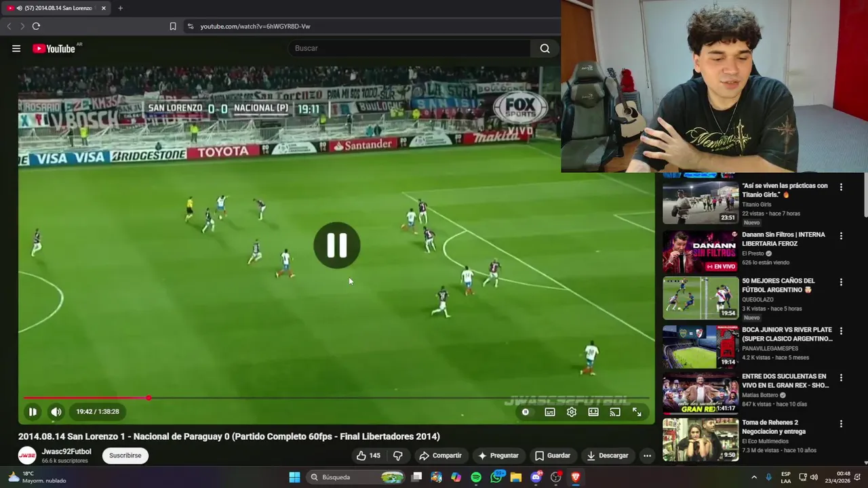Dislike the video with thumbs down
Viewport: 868px width, 488px height.
point(398,455)
